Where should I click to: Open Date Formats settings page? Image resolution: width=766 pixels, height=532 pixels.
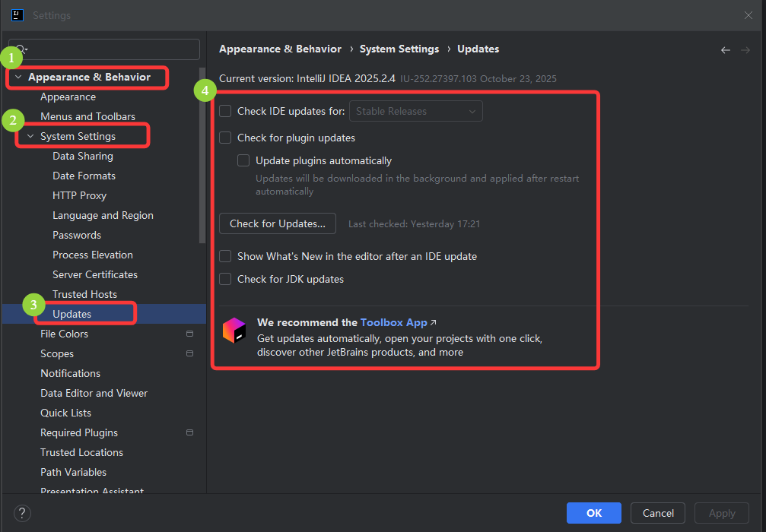click(84, 176)
